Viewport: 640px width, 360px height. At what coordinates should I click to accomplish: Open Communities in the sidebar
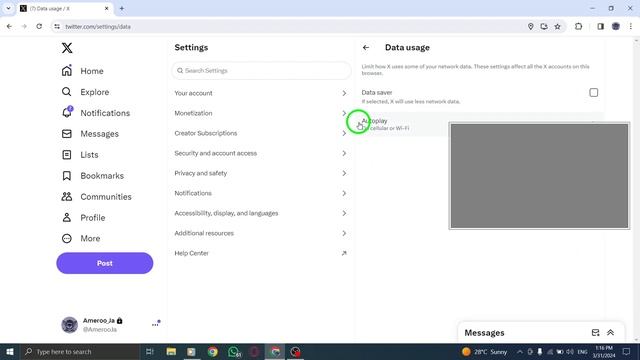(x=96, y=197)
